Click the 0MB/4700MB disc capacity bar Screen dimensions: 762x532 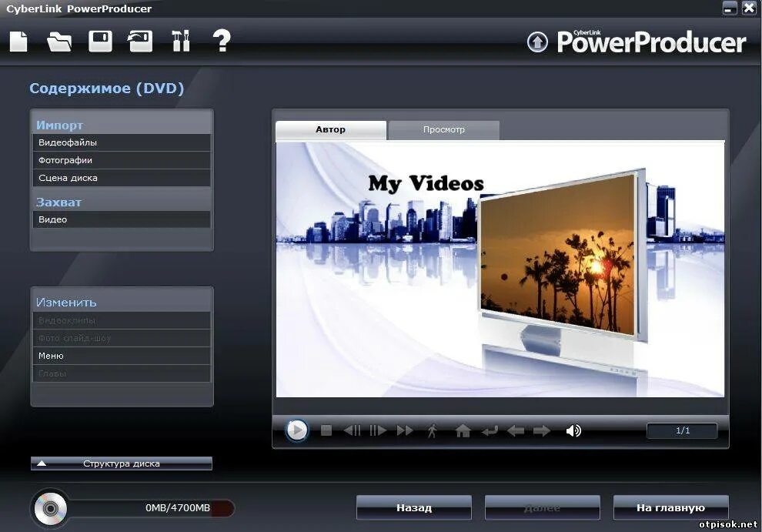[x=151, y=508]
